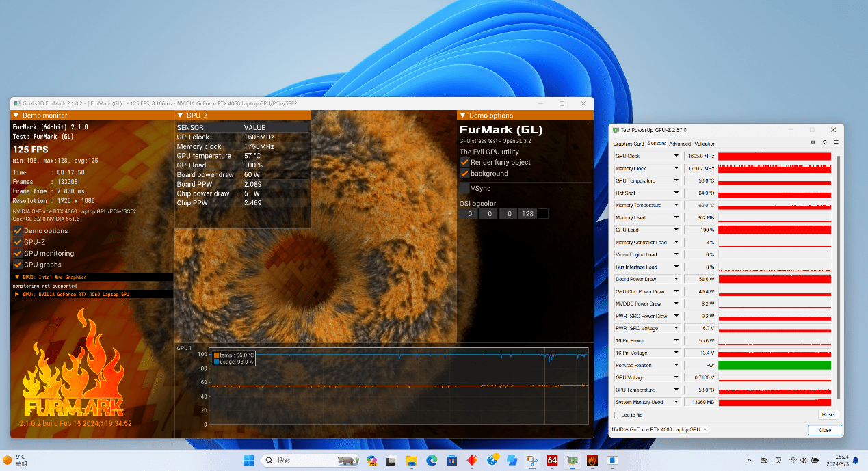The height and width of the screenshot is (471, 868).
Task: Expand the Hot Spot sensor dropdown
Action: (x=676, y=193)
